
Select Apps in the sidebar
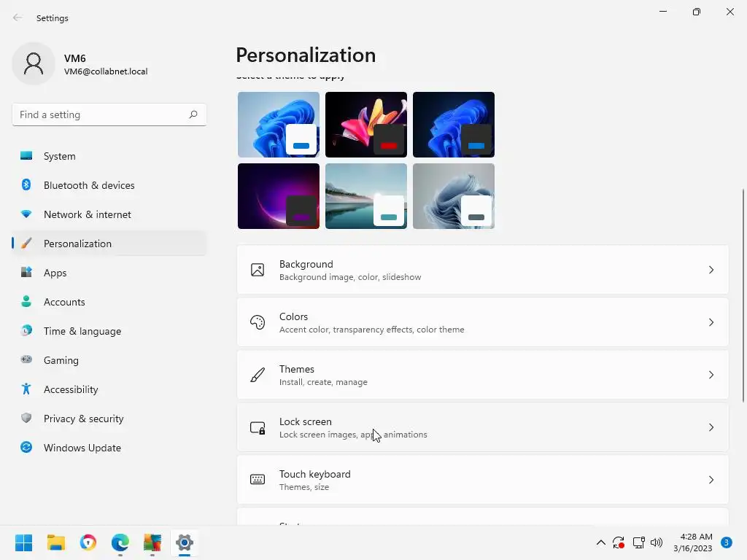109,273
